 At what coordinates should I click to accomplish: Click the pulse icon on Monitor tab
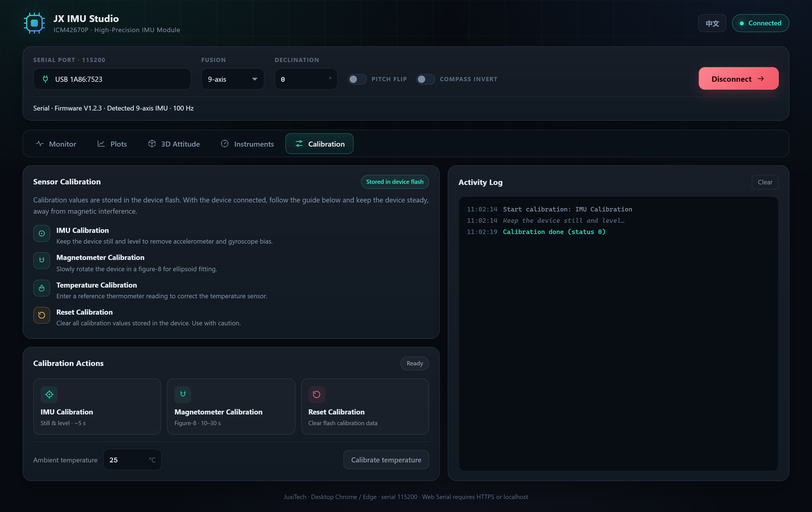coord(40,143)
